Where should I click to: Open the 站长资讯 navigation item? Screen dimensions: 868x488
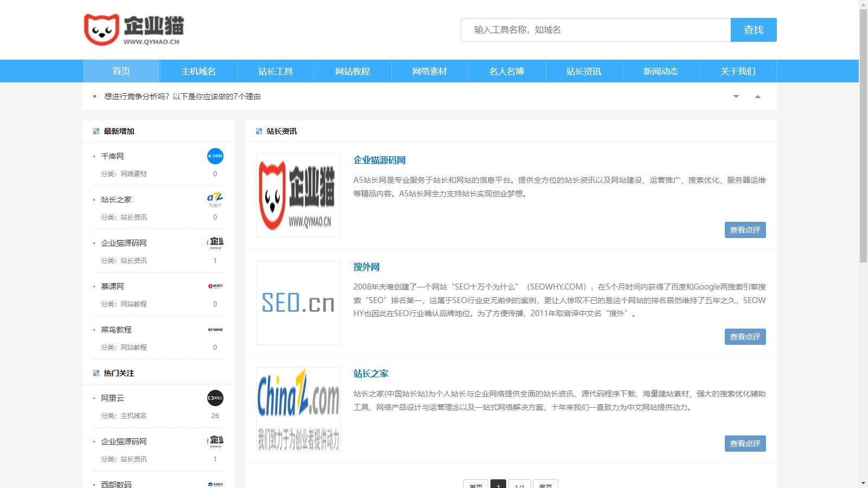coord(584,71)
